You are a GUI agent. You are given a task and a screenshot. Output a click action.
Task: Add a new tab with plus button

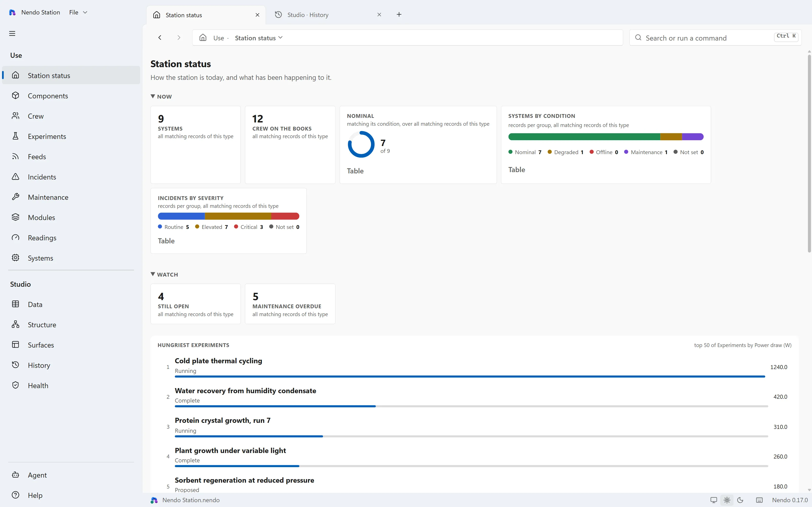coord(399,14)
